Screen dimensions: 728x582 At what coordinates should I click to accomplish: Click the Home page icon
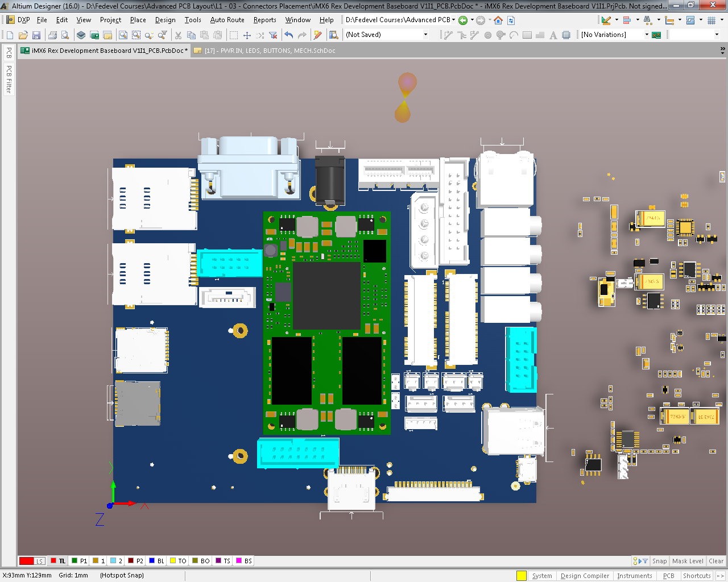click(498, 20)
